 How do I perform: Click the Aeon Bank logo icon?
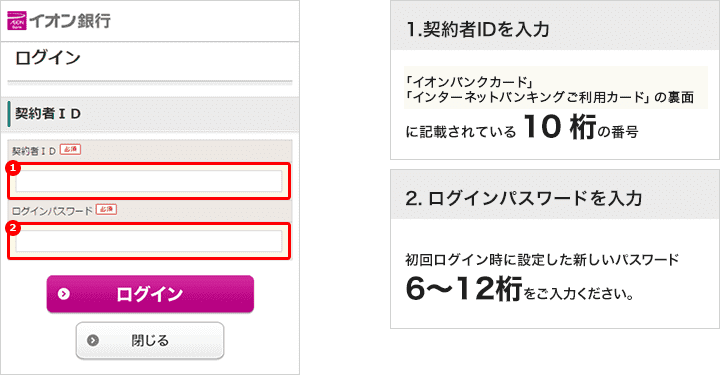point(17,21)
